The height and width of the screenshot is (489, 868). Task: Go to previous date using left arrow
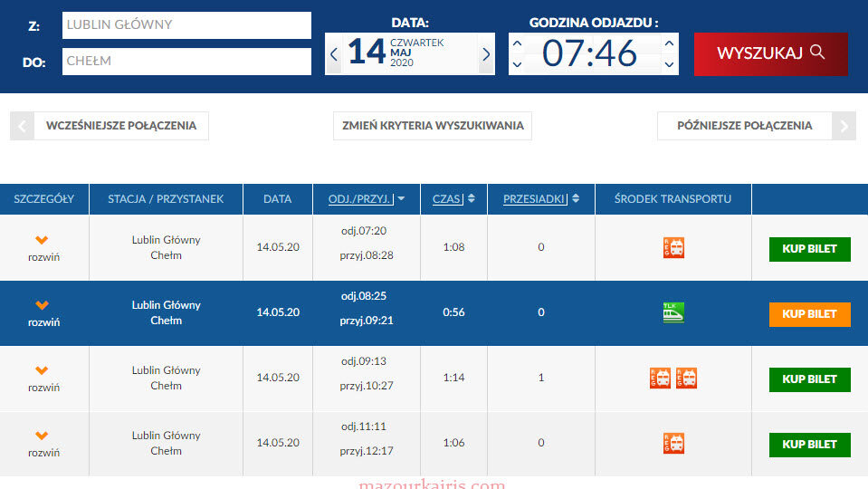[334, 54]
